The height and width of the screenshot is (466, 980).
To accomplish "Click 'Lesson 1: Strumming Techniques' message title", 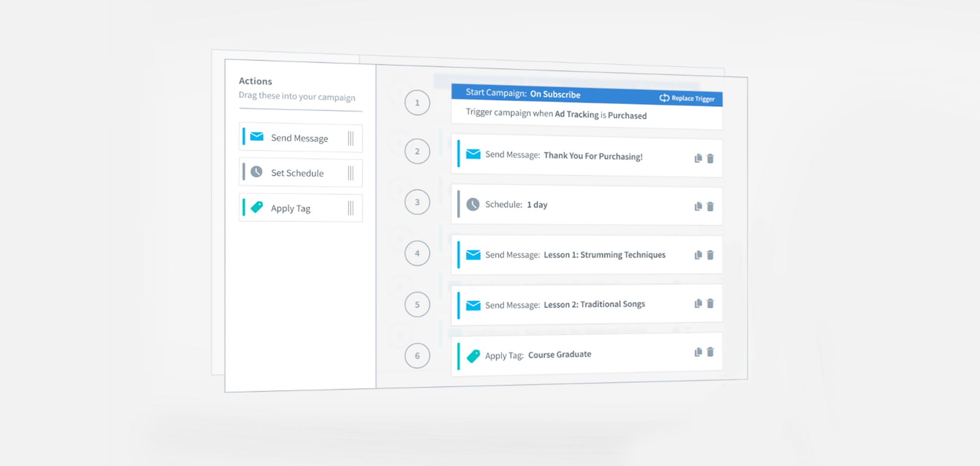I will click(x=605, y=255).
